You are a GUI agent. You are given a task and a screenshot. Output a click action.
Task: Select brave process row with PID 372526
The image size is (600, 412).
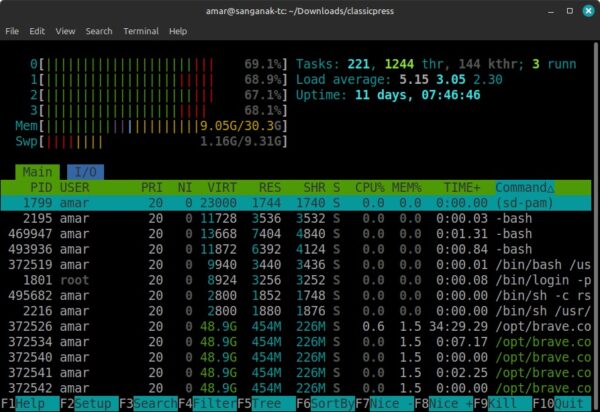coord(296,327)
